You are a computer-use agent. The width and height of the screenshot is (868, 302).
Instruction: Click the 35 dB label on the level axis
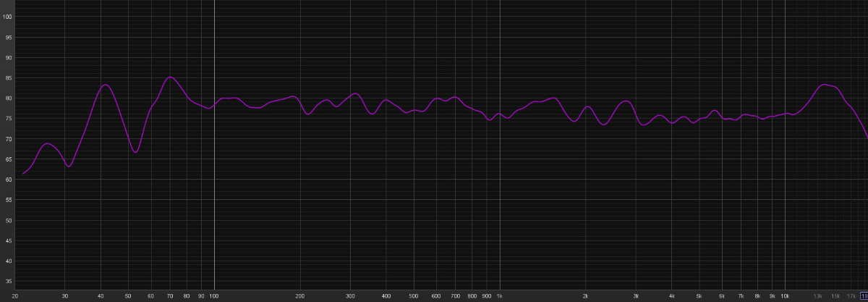8,281
